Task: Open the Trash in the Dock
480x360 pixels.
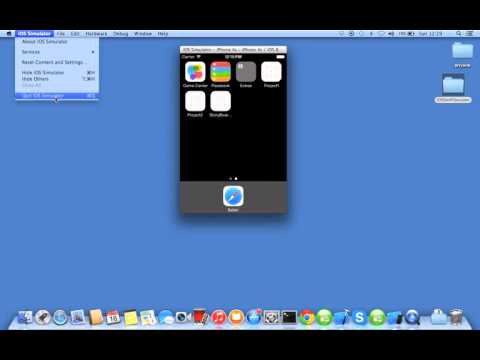Action: (x=456, y=316)
